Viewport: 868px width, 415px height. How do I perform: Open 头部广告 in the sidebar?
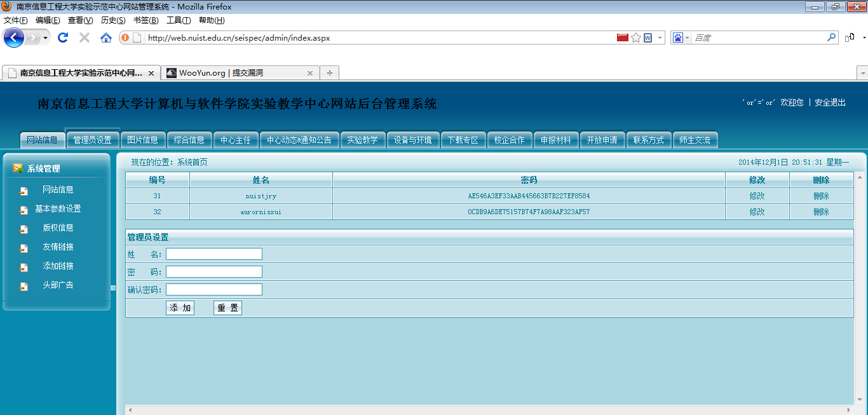[58, 285]
